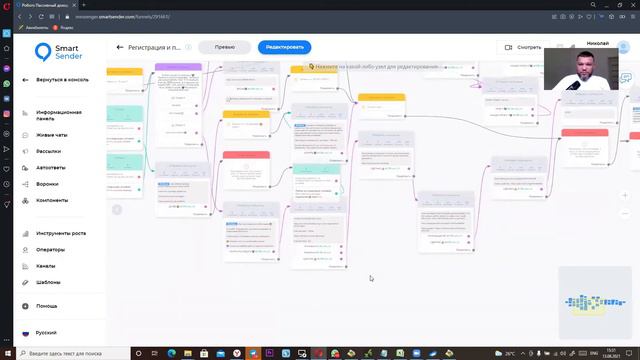Image resolution: width=640 pixels, height=360 pixels.
Task: Open Компоненты section
Action: point(52,200)
